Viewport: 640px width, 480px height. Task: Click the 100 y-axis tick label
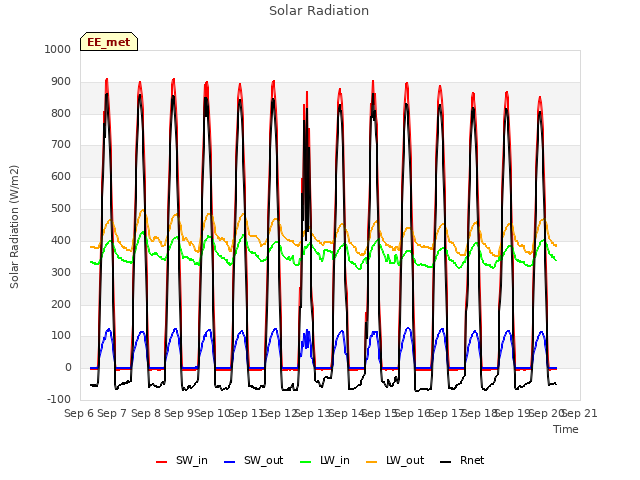click(61, 336)
